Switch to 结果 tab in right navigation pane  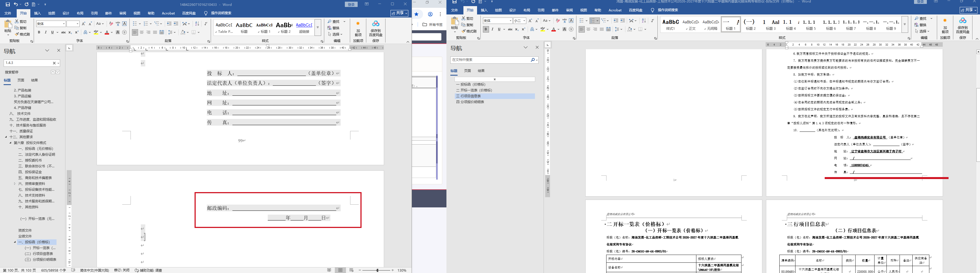(481, 71)
